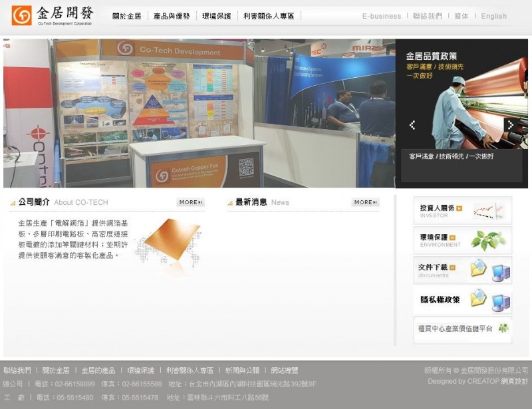The width and height of the screenshot is (532, 409).
Task: Click the company intro paragraph text
Action: pyautogui.click(x=73, y=239)
